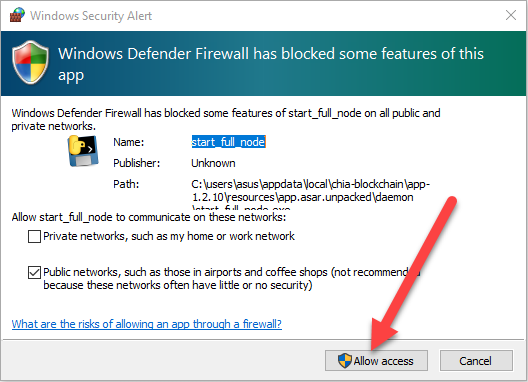This screenshot has height=382, width=528.
Task: Click the Name label
Action: 129,142
